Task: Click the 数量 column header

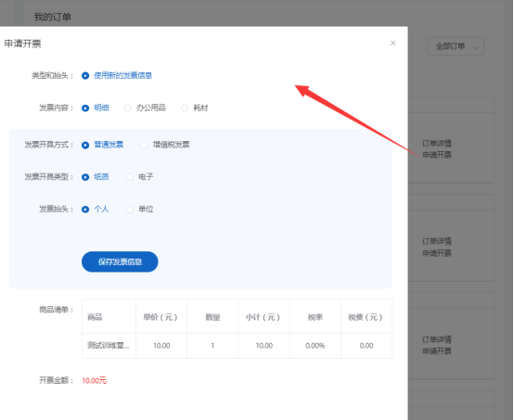Action: point(212,317)
